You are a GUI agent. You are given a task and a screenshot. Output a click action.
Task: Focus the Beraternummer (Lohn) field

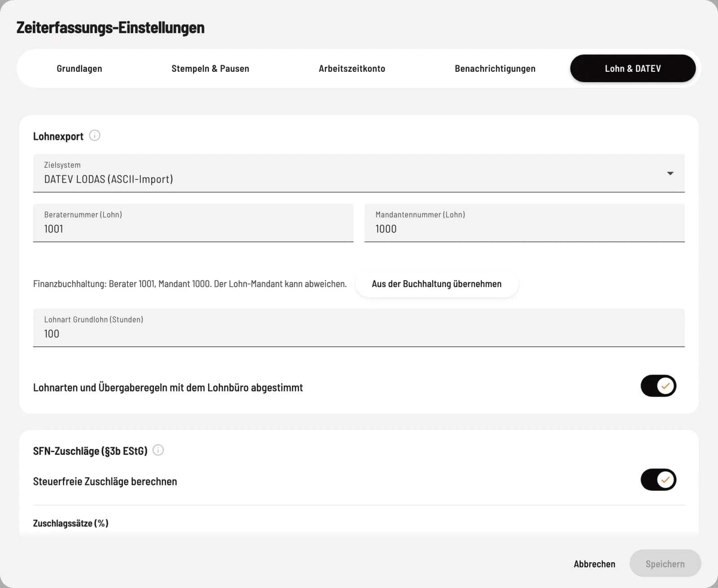[x=193, y=223]
